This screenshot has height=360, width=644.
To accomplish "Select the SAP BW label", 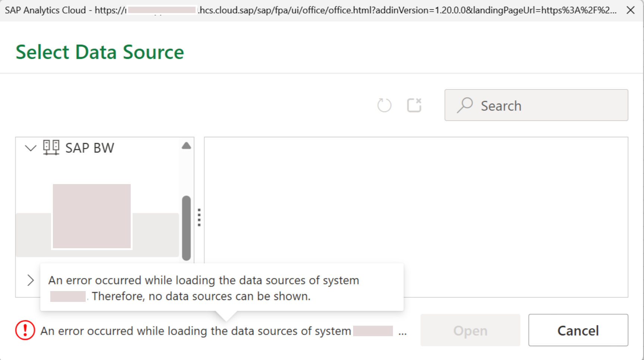I will (x=90, y=148).
